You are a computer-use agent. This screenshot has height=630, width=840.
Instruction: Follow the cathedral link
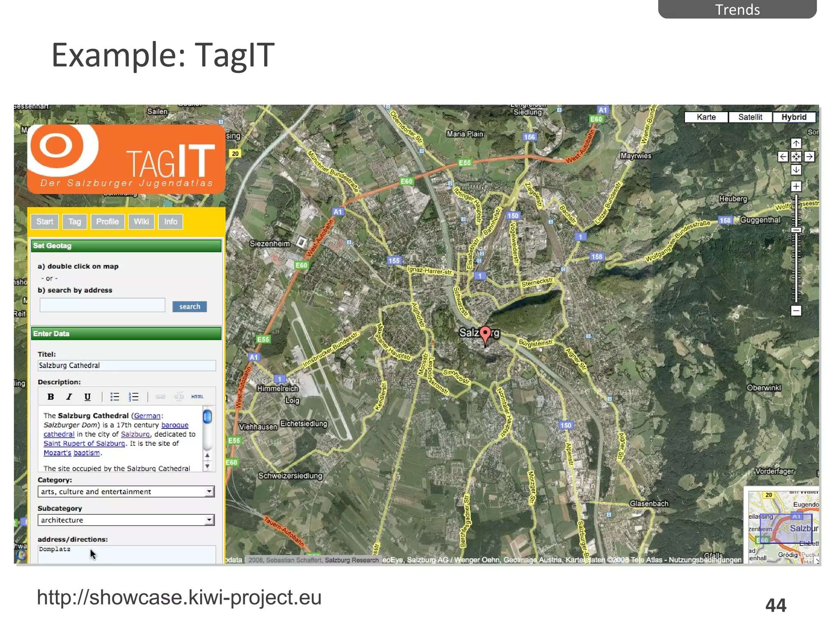59,434
